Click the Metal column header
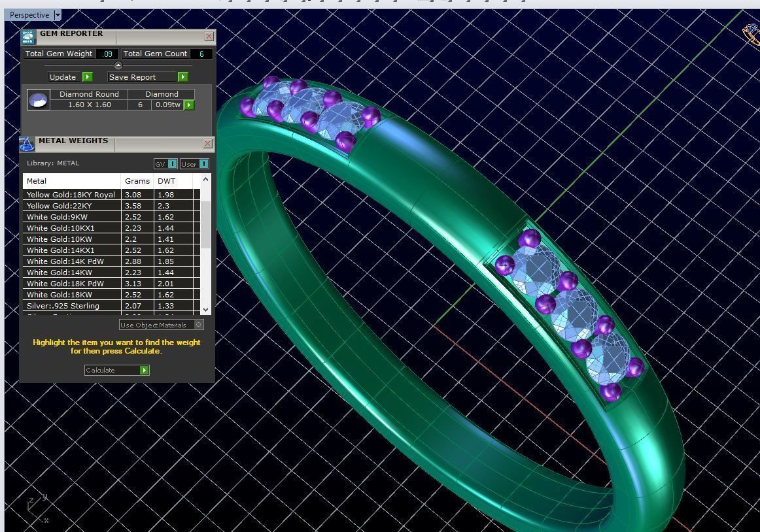The width and height of the screenshot is (760, 532). [72, 181]
